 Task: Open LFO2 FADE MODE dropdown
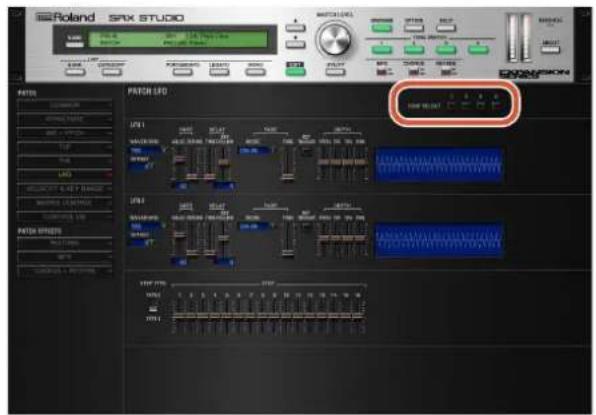[256, 227]
